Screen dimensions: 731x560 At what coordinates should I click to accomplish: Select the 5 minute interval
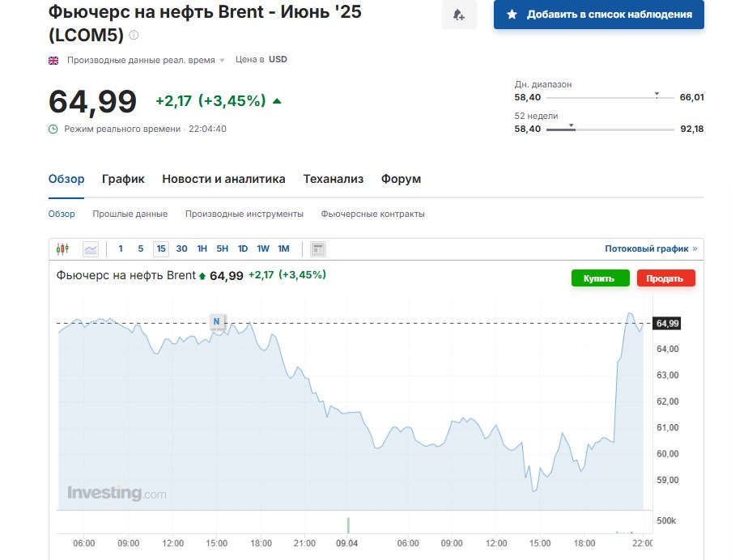pos(141,248)
